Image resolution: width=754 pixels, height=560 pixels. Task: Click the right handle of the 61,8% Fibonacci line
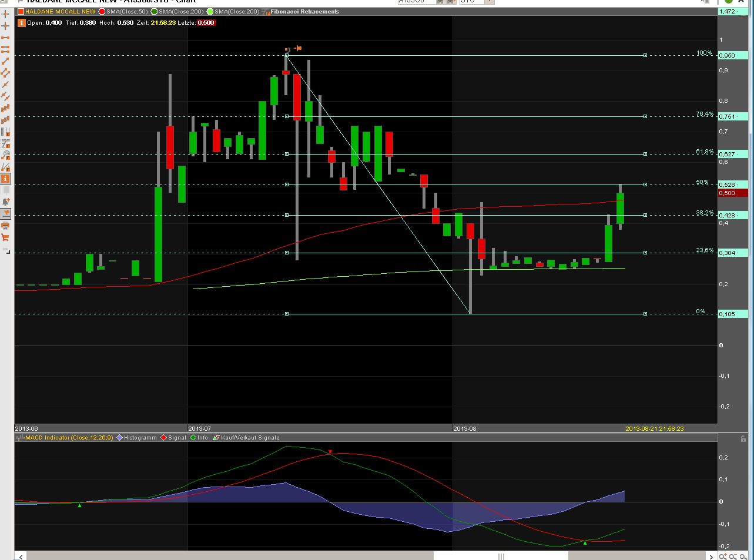[x=645, y=154]
